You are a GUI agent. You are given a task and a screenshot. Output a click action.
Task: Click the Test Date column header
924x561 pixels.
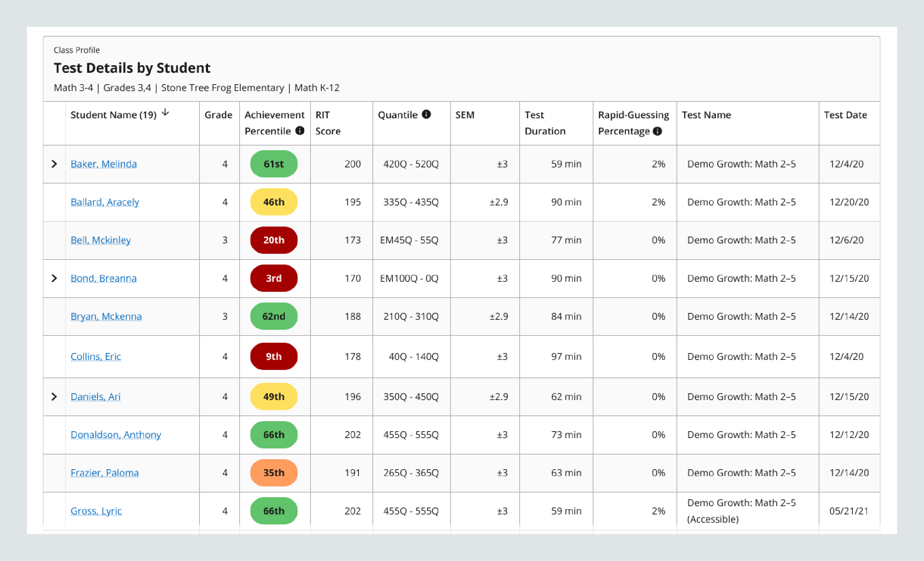pyautogui.click(x=845, y=115)
